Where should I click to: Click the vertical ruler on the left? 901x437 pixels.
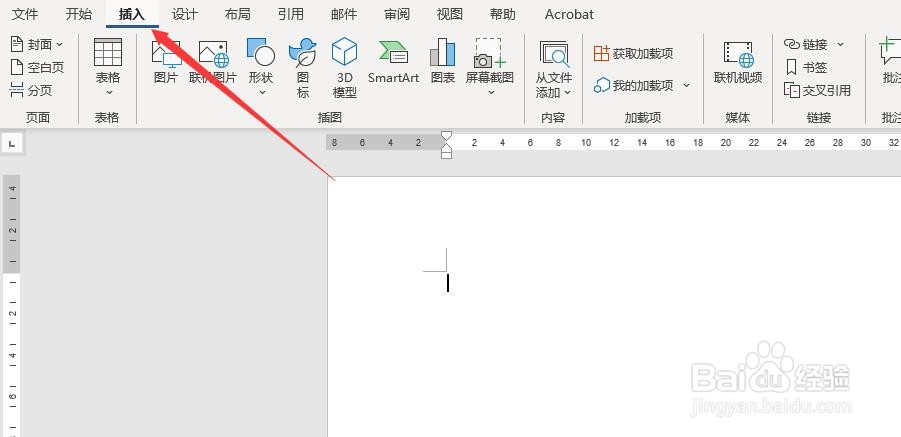pyautogui.click(x=11, y=305)
